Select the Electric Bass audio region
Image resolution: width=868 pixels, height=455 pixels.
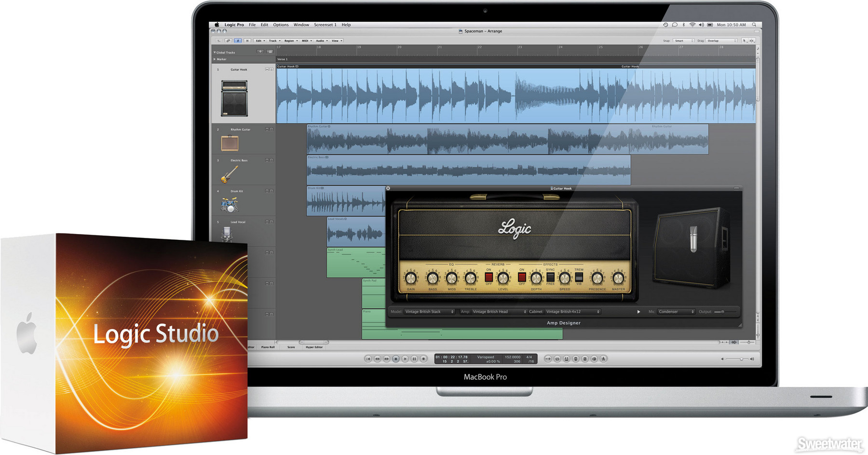pyautogui.click(x=469, y=170)
